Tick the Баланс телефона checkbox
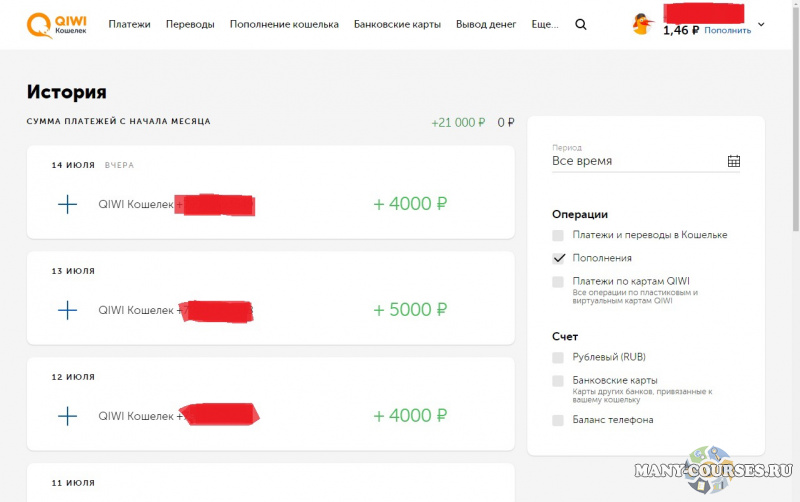The width and height of the screenshot is (800, 502). [558, 420]
